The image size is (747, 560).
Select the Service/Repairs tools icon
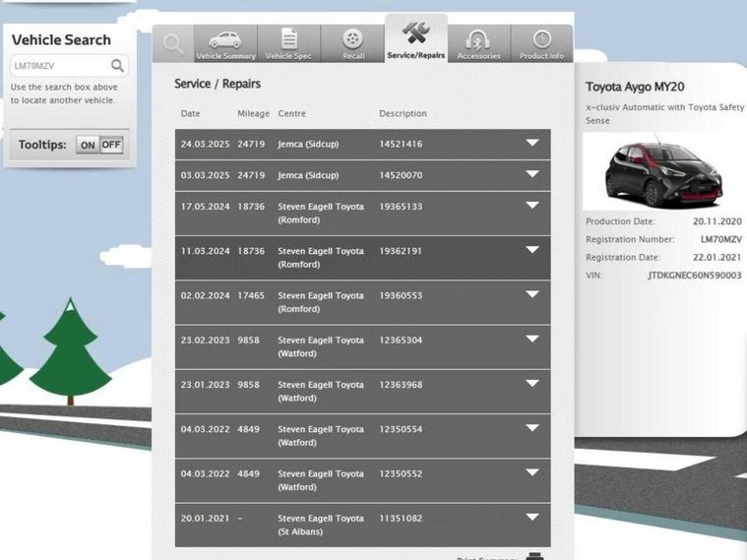point(415,33)
